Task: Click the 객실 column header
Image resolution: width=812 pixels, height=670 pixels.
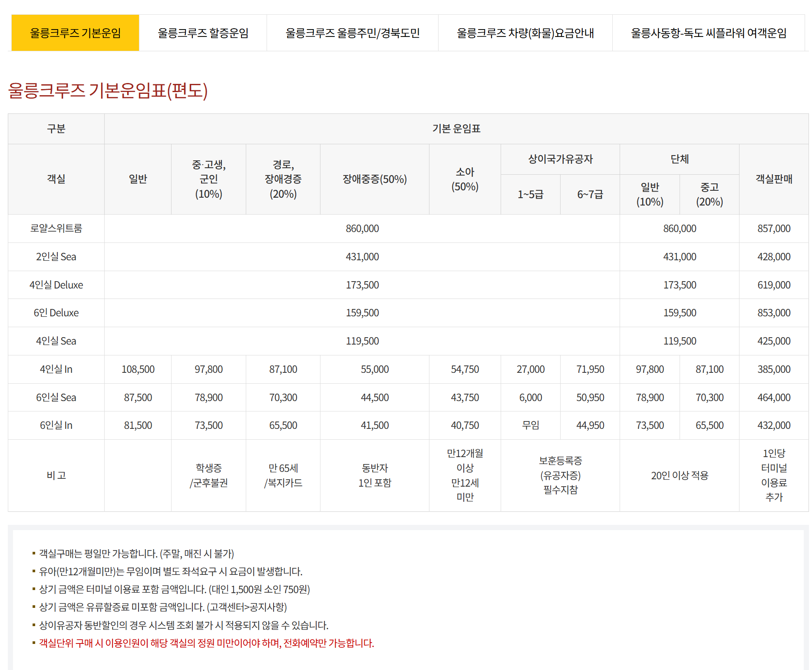Action: (x=56, y=179)
